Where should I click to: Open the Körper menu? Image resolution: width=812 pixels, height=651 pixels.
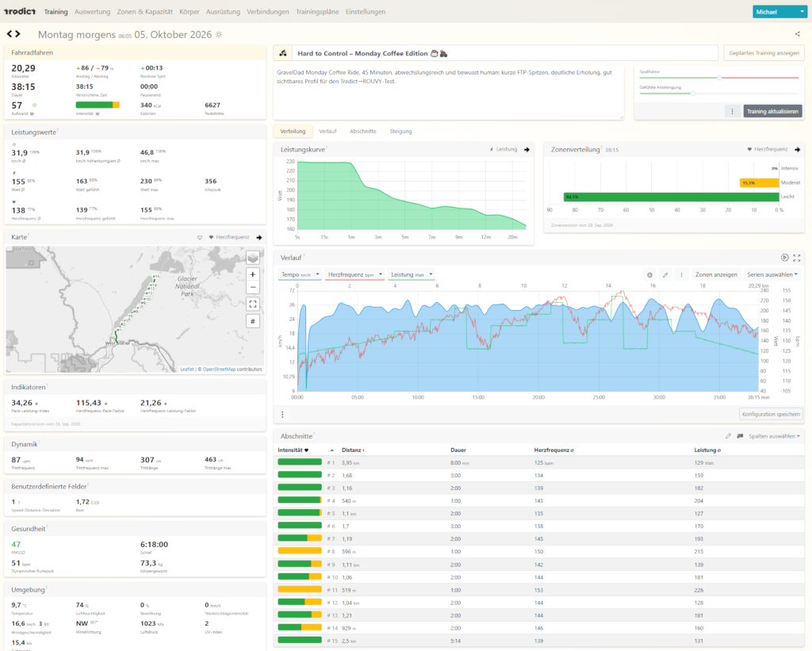click(189, 11)
